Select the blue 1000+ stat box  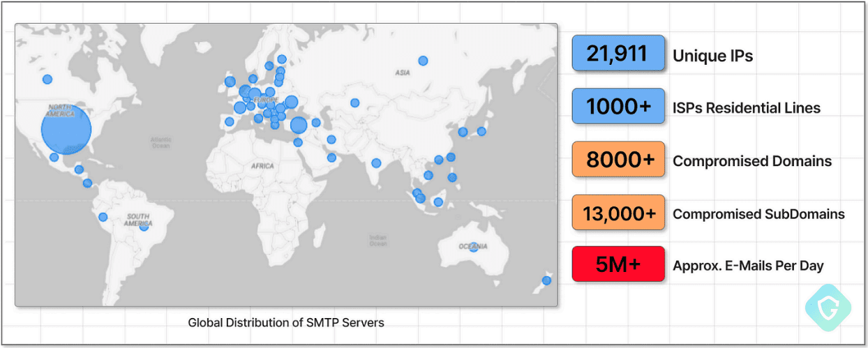[618, 107]
